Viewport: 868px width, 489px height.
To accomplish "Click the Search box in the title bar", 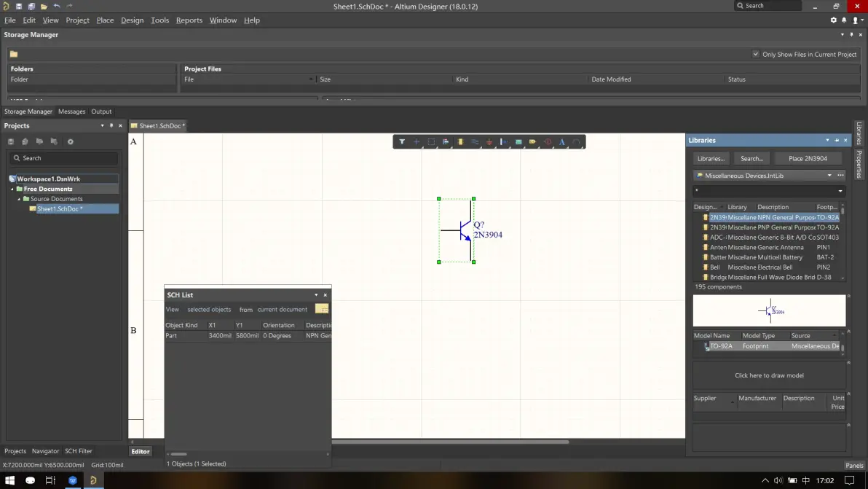I will (x=768, y=6).
